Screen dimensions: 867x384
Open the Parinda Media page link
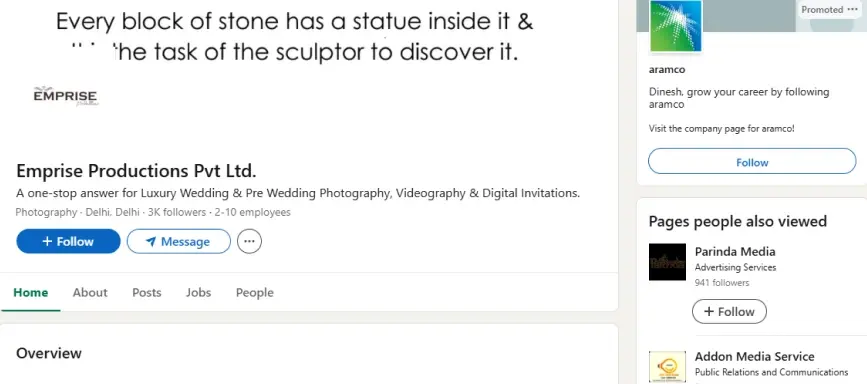[735, 251]
